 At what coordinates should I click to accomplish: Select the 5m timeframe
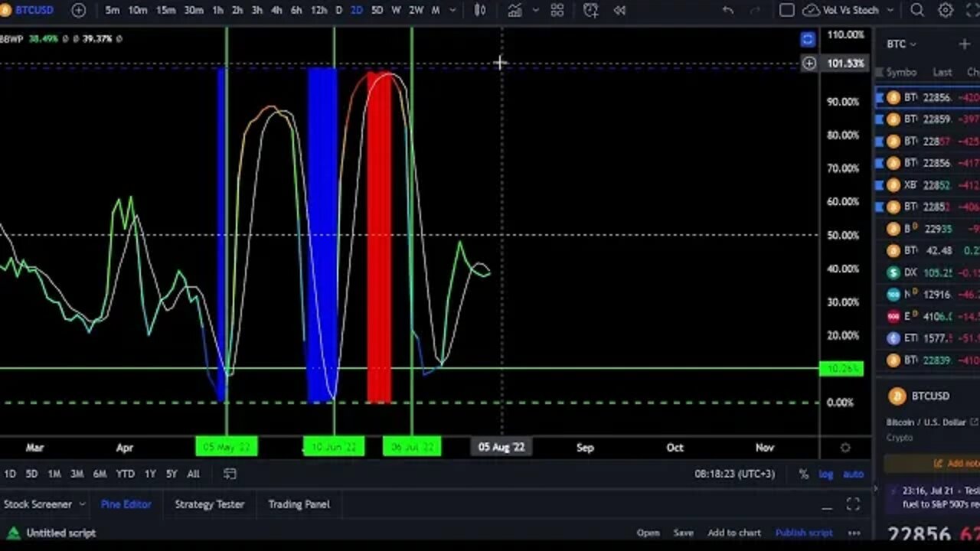[113, 10]
